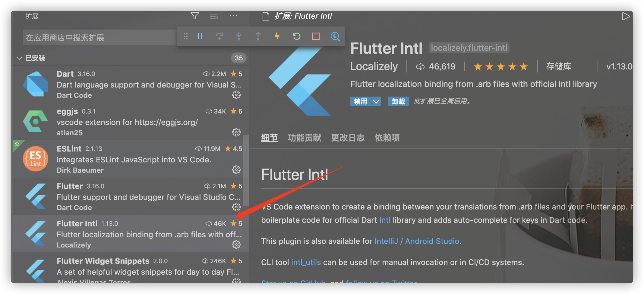Run with the play icon at top right

coord(626,16)
